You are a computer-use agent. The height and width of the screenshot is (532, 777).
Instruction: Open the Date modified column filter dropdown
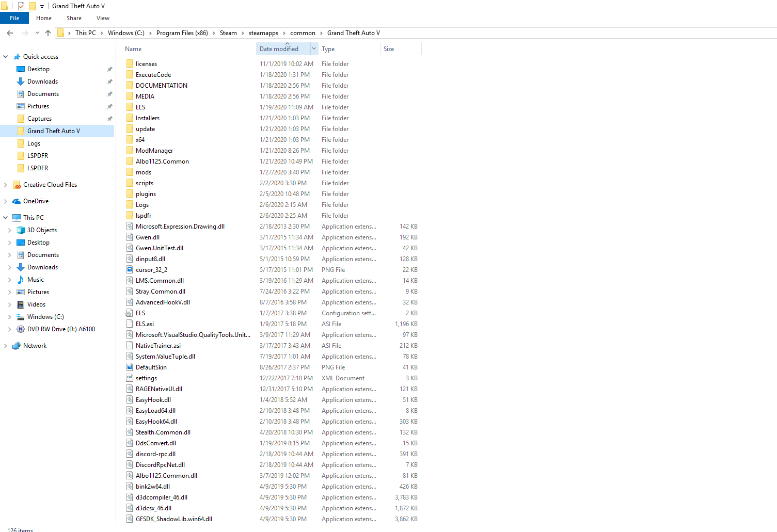(314, 49)
